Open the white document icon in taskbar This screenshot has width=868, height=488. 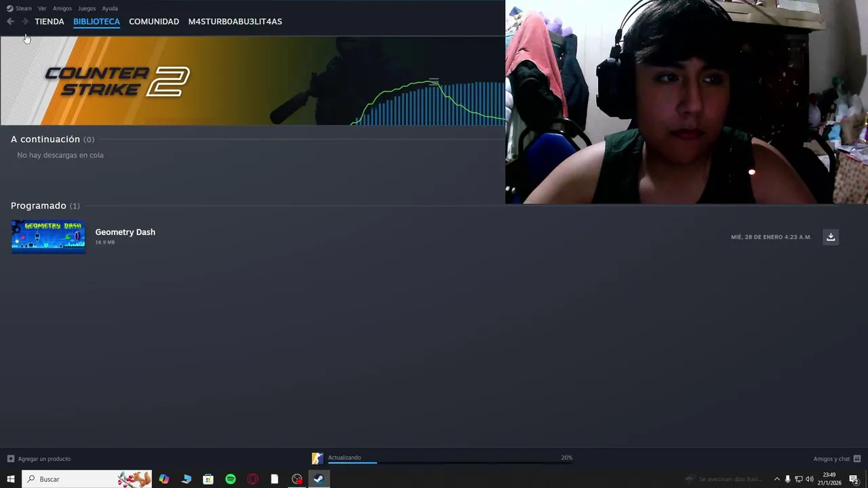click(275, 479)
